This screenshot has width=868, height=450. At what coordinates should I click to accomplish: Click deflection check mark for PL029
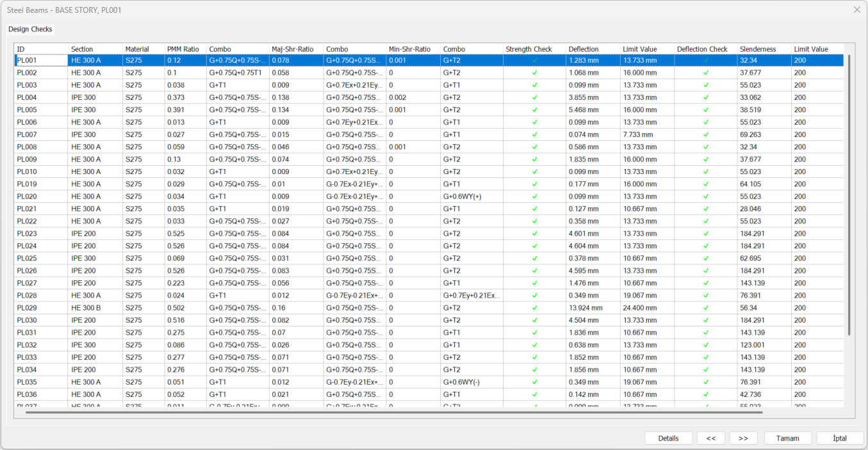[706, 308]
